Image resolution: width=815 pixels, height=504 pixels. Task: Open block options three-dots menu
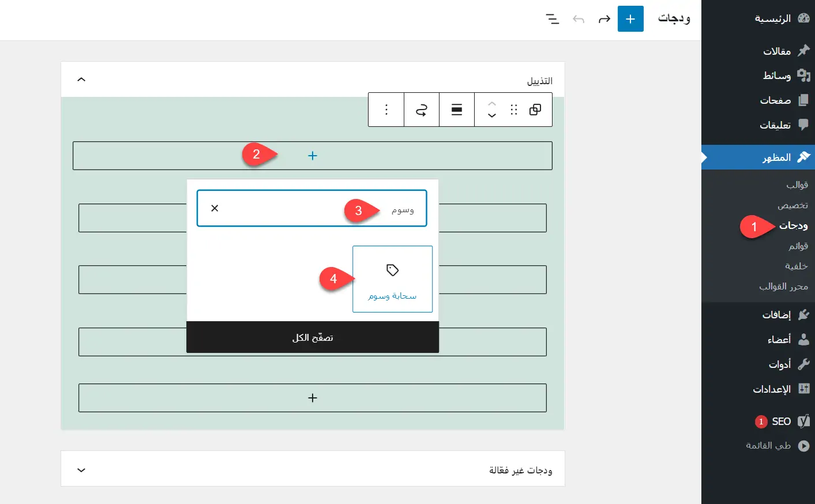click(386, 110)
